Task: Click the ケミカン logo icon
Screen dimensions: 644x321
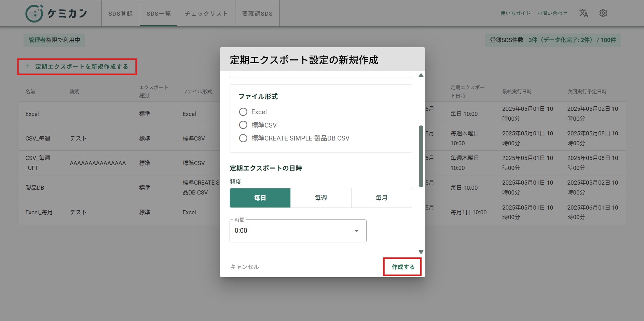Action: (34, 13)
